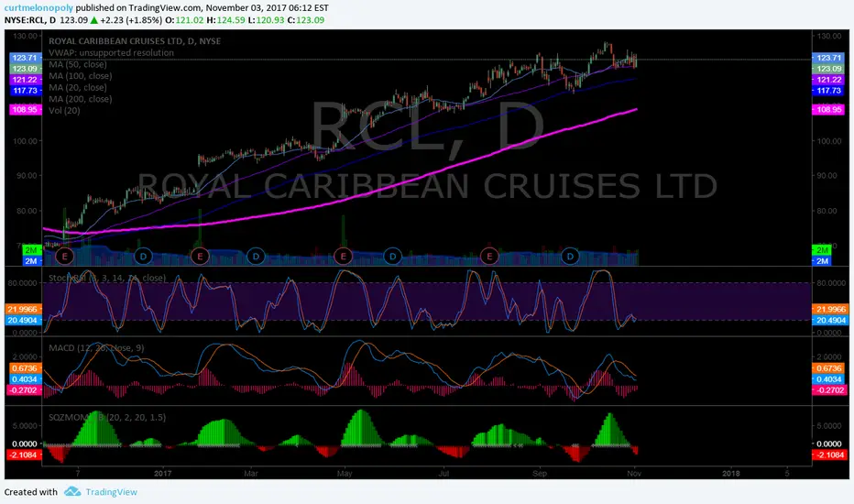854x504 pixels.
Task: Click the blue 0.4034 MACD value on the right
Action: coord(828,379)
